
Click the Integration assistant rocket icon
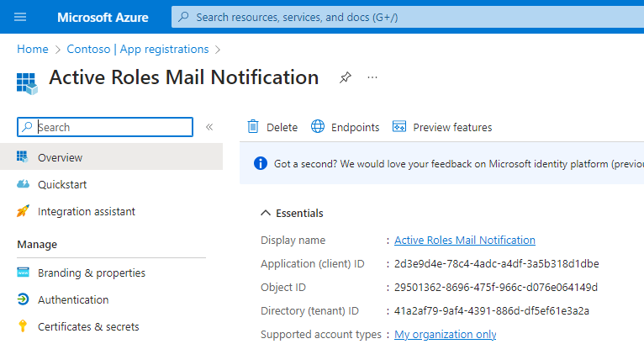[x=23, y=211]
